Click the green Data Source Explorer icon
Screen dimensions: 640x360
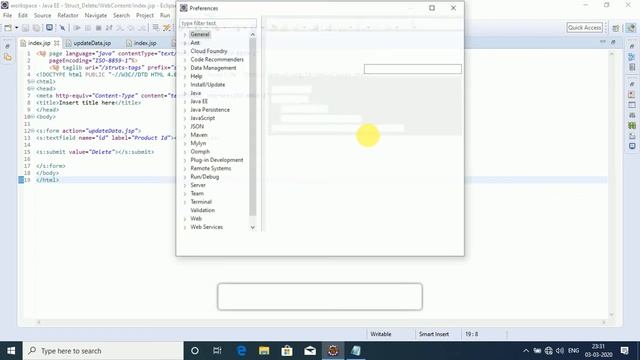[632, 125]
